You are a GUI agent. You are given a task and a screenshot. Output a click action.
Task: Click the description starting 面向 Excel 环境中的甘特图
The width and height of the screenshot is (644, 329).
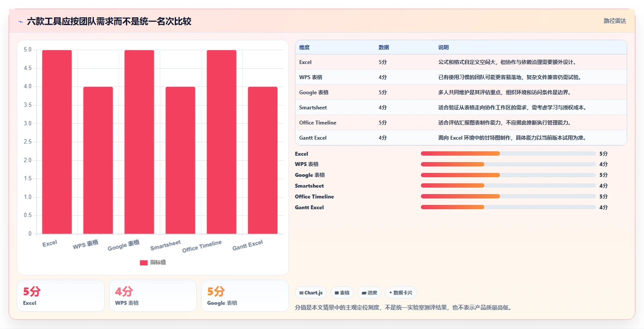(512, 138)
